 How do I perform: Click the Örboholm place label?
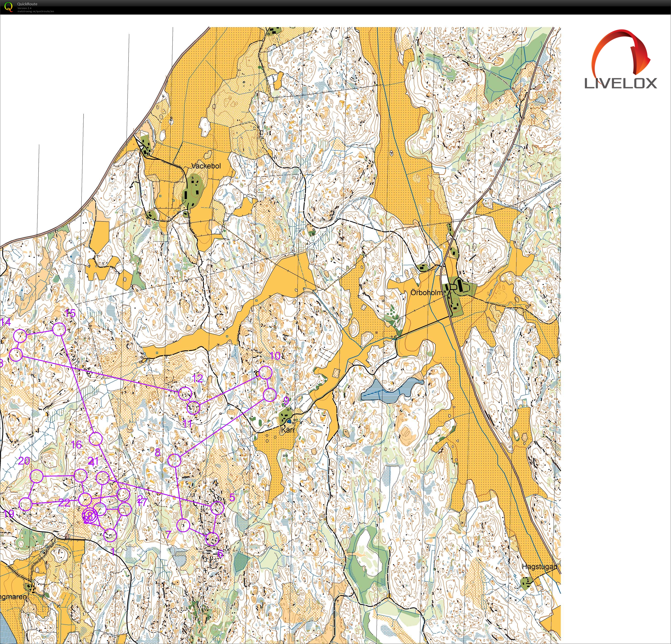pyautogui.click(x=427, y=293)
